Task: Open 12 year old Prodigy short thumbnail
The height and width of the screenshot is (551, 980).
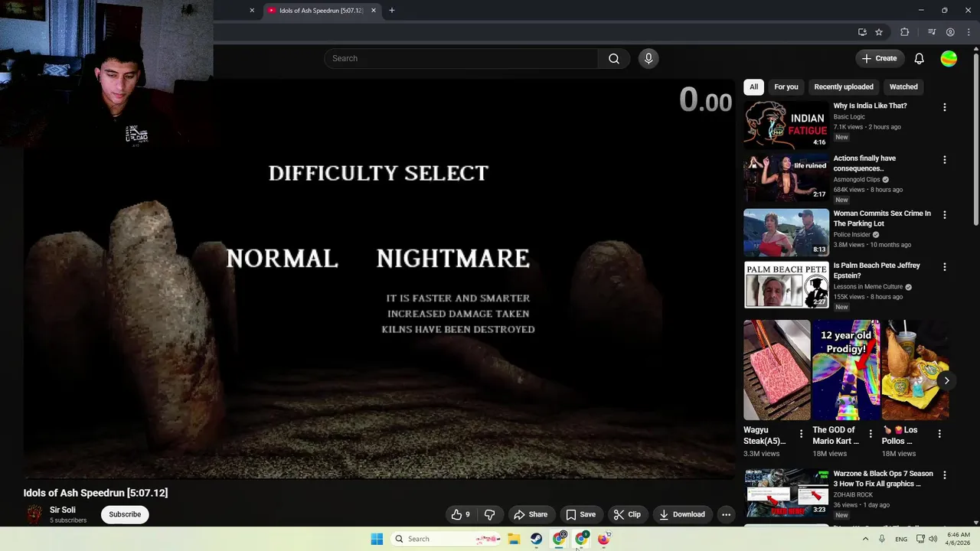Action: (846, 370)
